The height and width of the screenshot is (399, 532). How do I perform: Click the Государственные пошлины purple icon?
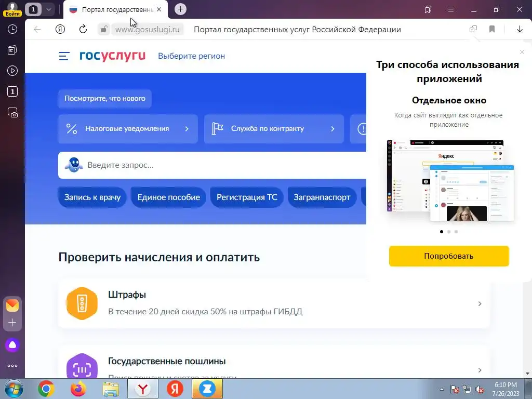pyautogui.click(x=82, y=366)
